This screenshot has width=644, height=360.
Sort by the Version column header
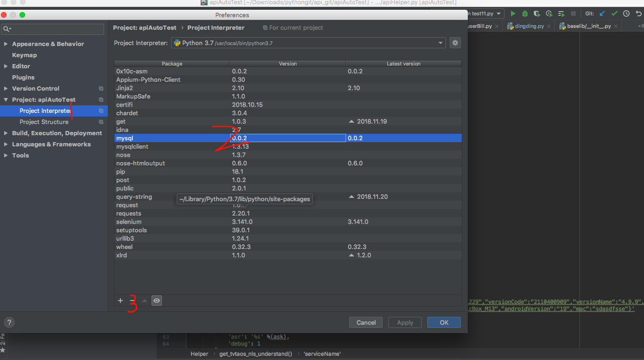tap(288, 64)
